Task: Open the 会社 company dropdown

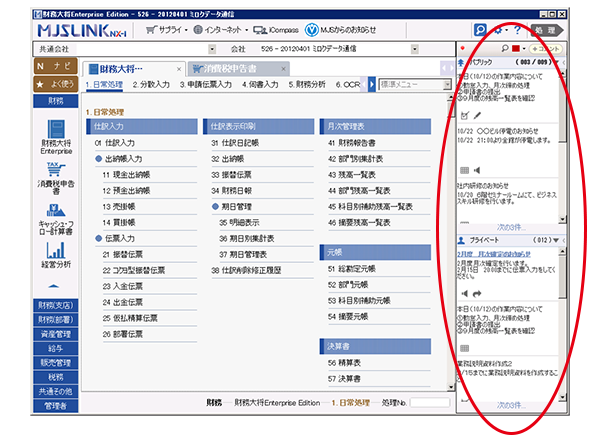Action: click(414, 49)
